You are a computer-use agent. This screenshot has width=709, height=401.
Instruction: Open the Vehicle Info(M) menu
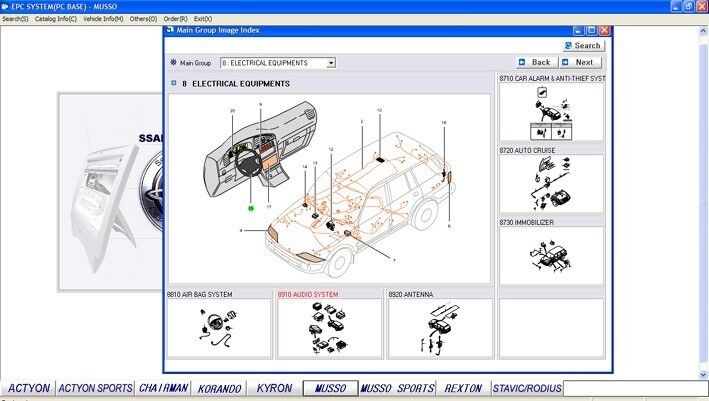pos(104,19)
